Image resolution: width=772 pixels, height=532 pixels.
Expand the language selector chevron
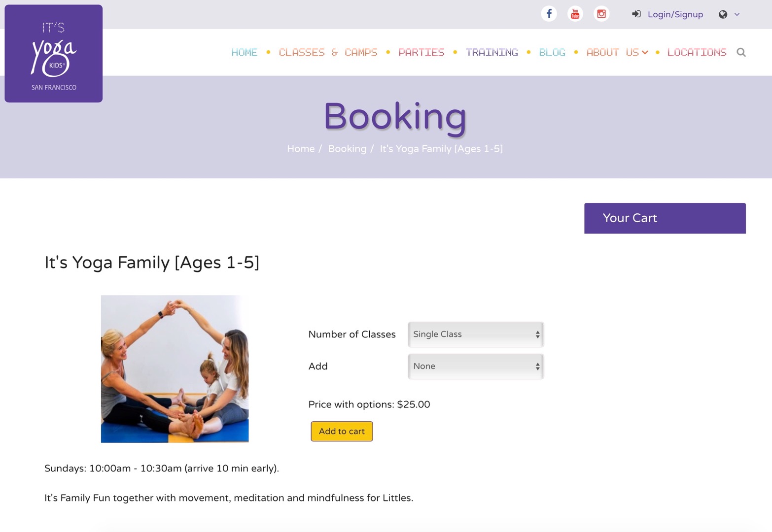[737, 14]
